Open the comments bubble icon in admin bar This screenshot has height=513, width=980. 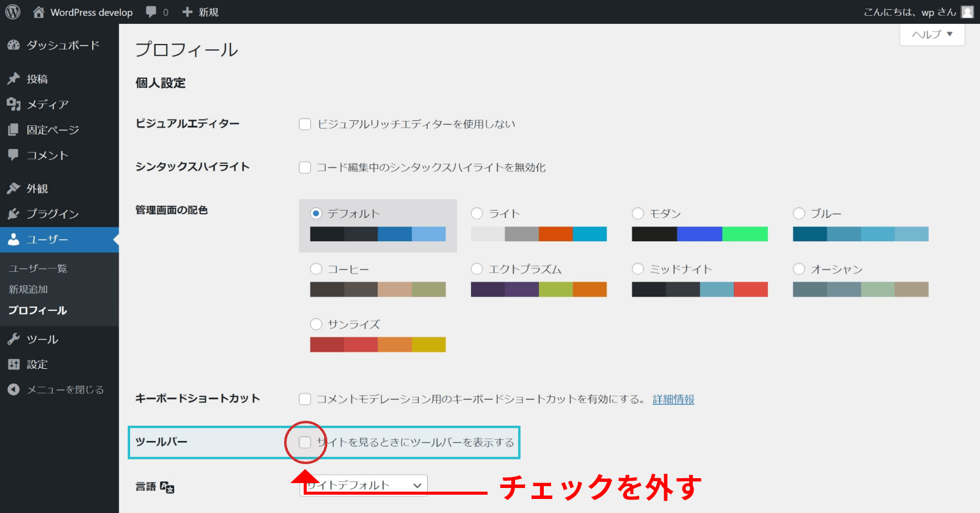(x=151, y=12)
